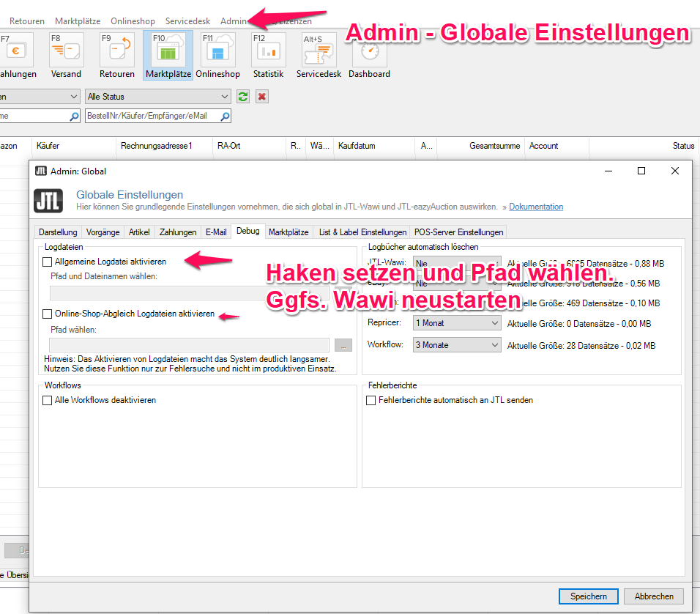Viewport: 700px width, 614px height.
Task: Minimize the Admin: Global window
Action: [x=608, y=171]
